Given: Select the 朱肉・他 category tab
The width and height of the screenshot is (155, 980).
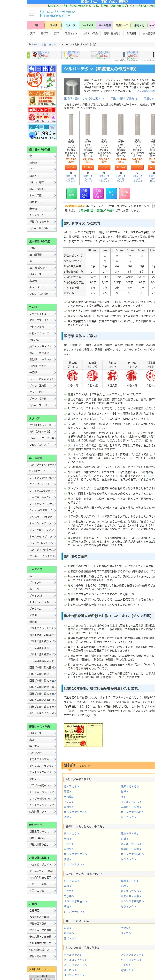Looking at the screenshot, I should [139, 25].
